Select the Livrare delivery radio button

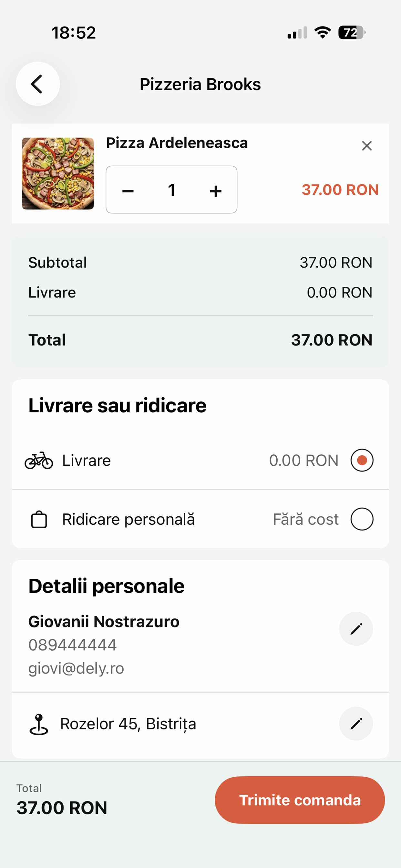(x=362, y=460)
